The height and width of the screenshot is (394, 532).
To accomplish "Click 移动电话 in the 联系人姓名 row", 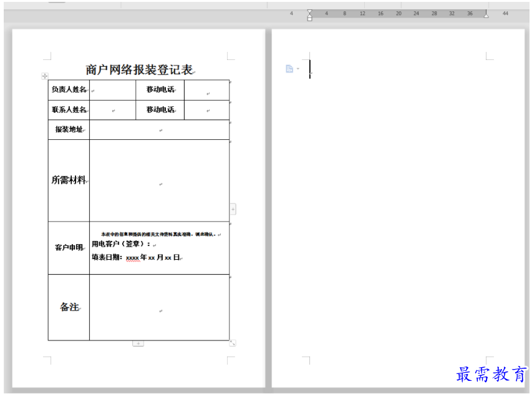I will [160, 110].
